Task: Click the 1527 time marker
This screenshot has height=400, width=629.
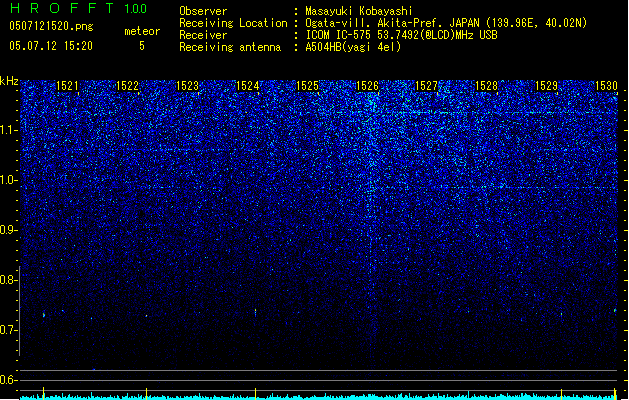Action: coord(426,86)
